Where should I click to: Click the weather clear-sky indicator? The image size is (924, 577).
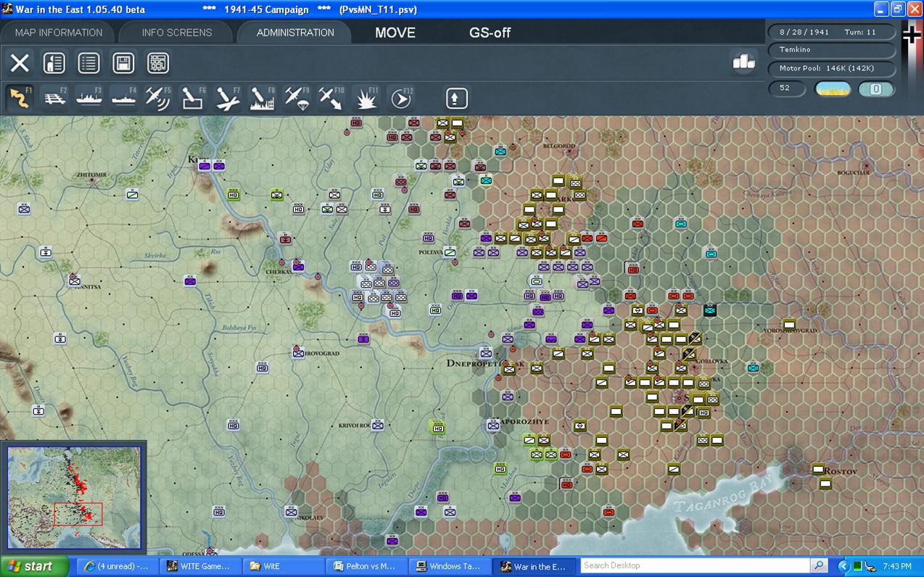click(833, 89)
